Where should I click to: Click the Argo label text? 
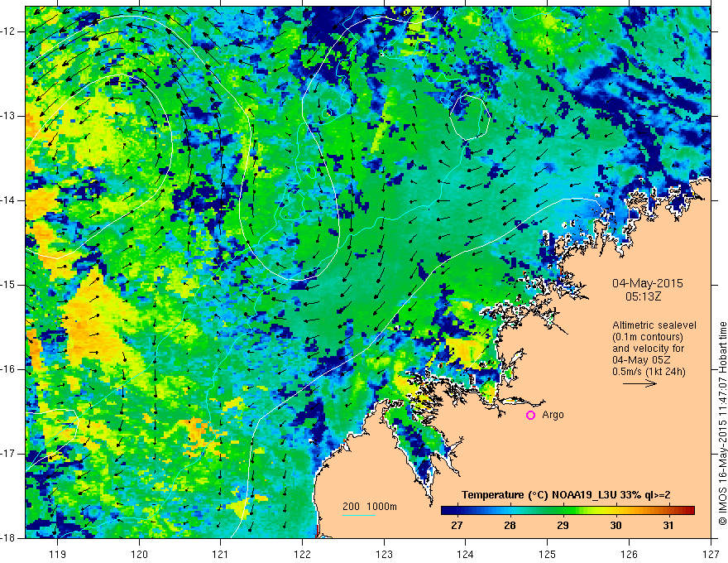[x=553, y=415]
